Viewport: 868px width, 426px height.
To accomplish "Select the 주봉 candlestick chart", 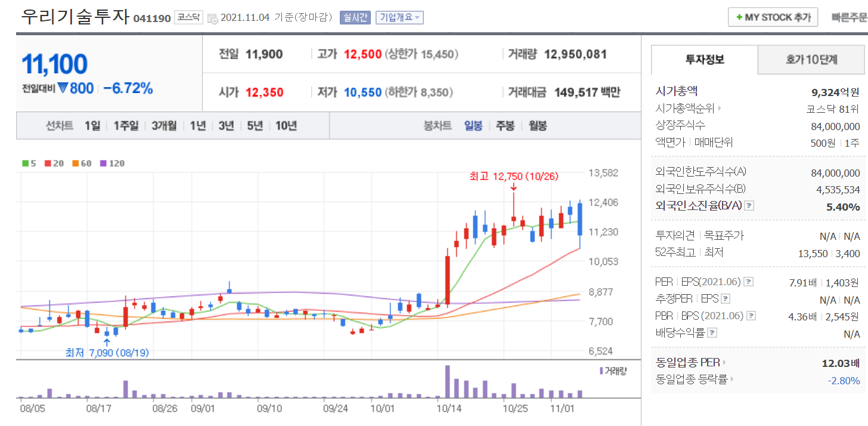I will 505,126.
